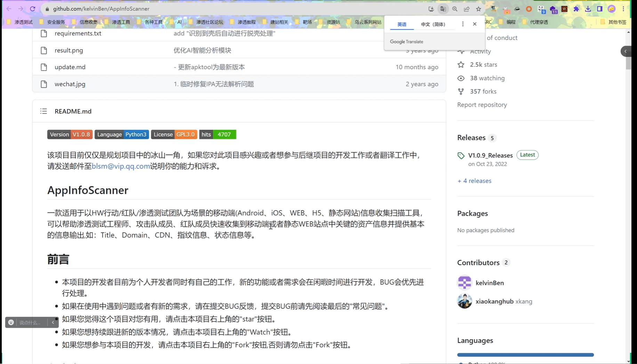Close the Google Translate popup
The height and width of the screenshot is (364, 637).
[x=475, y=24]
